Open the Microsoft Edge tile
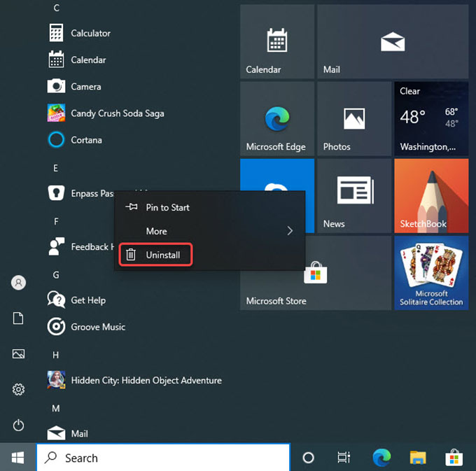 (x=277, y=119)
